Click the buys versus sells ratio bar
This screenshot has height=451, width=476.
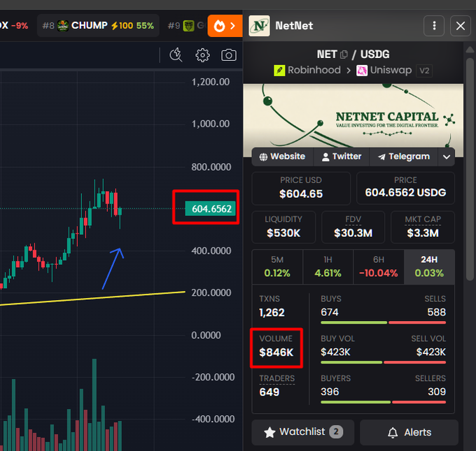(383, 322)
